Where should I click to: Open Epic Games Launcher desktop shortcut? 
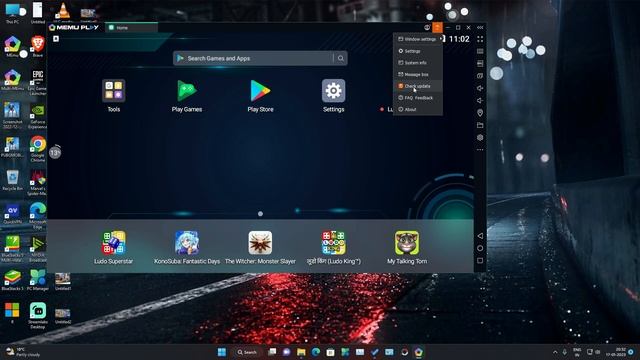tap(38, 82)
